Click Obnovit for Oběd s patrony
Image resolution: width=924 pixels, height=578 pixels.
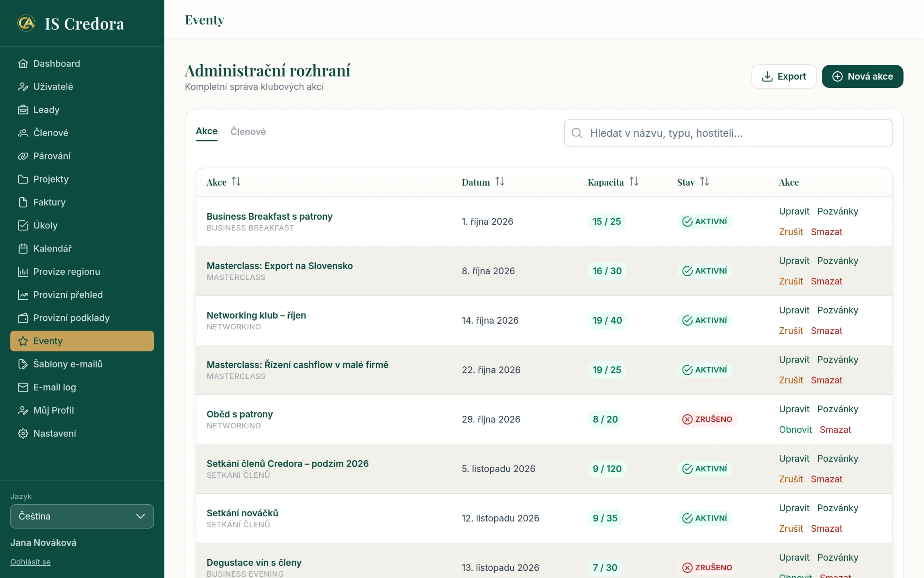(x=795, y=430)
